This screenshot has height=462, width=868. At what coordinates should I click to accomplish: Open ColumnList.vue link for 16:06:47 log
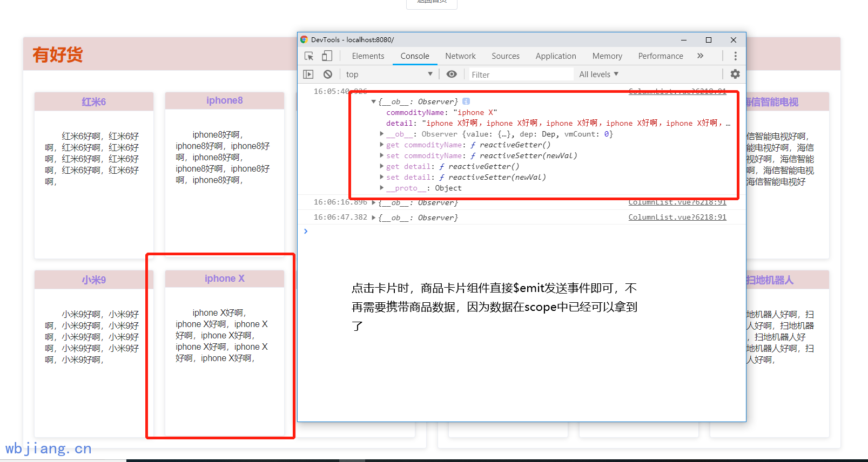[x=677, y=217]
